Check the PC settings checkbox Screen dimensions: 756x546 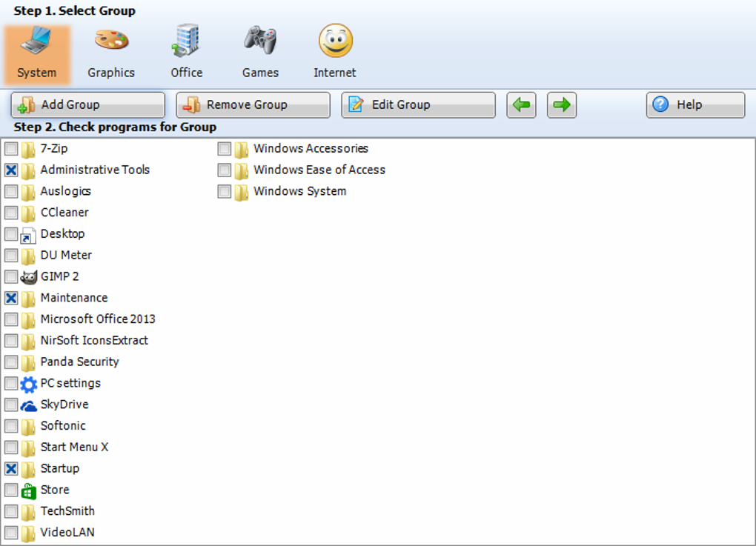11,383
